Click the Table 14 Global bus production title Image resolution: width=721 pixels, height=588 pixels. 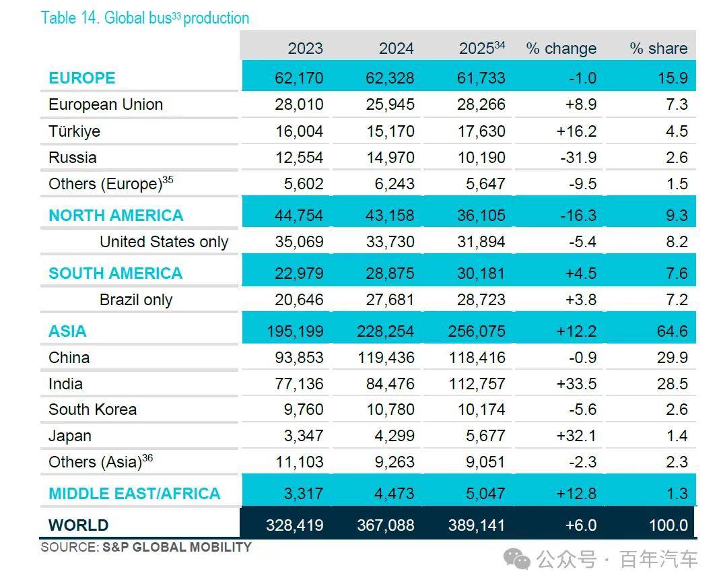(x=145, y=18)
